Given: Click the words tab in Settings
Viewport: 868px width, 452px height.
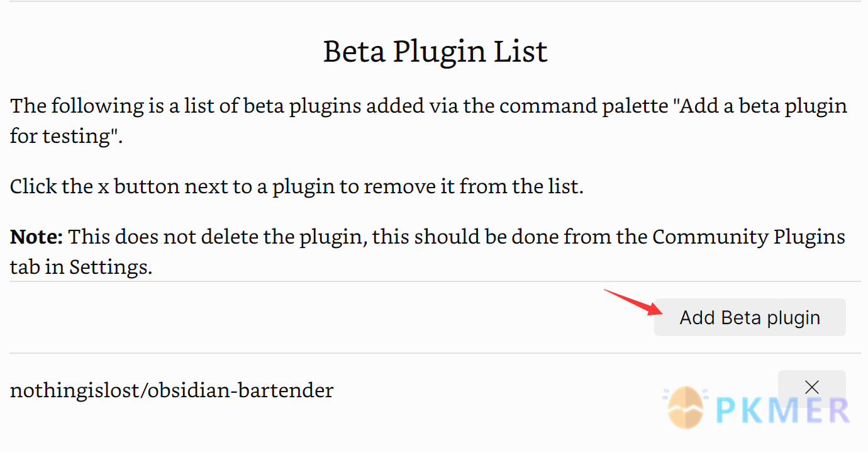Looking at the screenshot, I should 81,268.
